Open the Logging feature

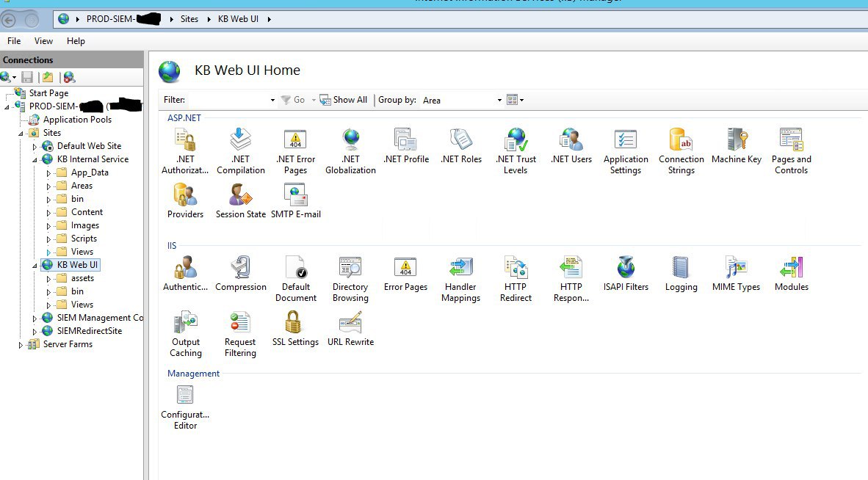(681, 274)
